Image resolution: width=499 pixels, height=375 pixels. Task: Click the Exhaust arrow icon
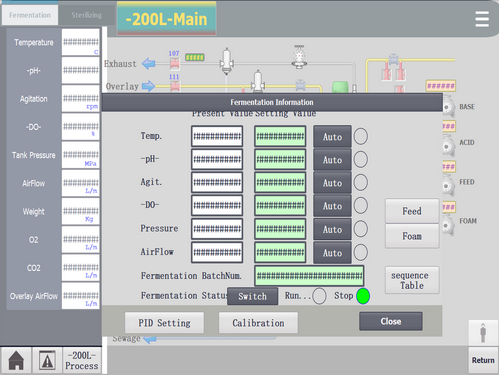149,63
